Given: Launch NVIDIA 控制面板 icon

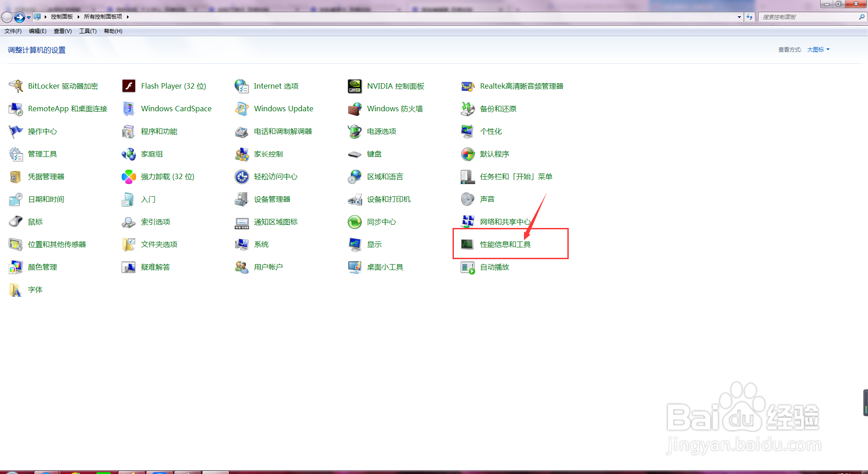Looking at the screenshot, I should coord(355,86).
